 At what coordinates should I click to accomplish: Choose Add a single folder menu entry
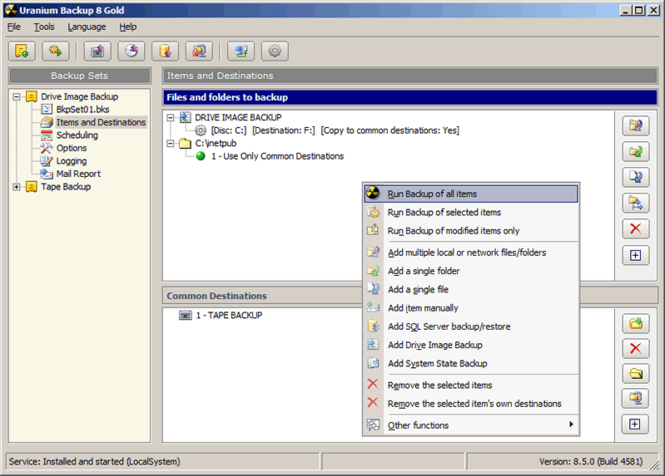[471, 271]
